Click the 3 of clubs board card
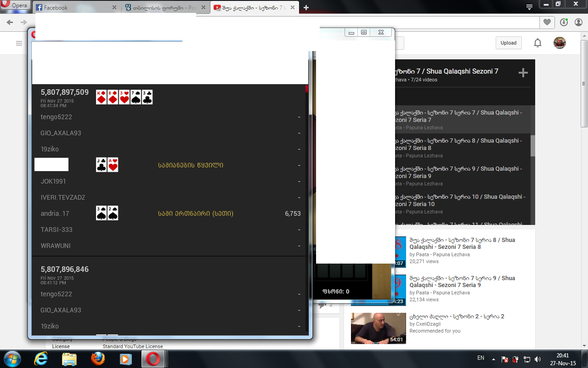 147,97
